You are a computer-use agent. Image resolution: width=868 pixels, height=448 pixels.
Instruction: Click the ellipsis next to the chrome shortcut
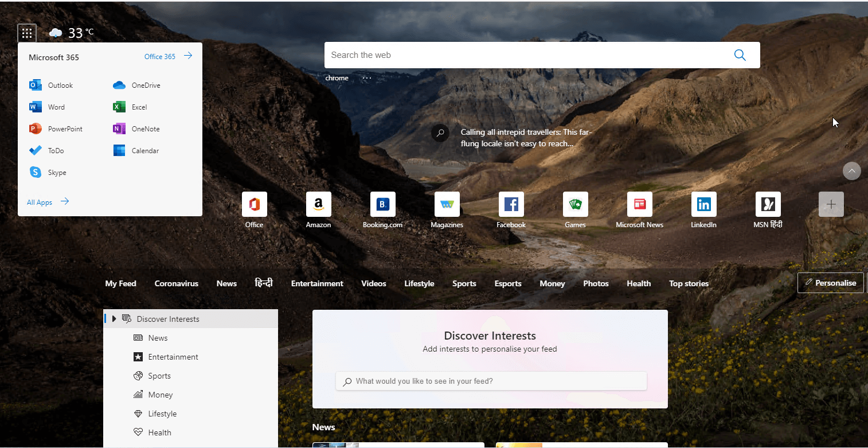pos(366,77)
